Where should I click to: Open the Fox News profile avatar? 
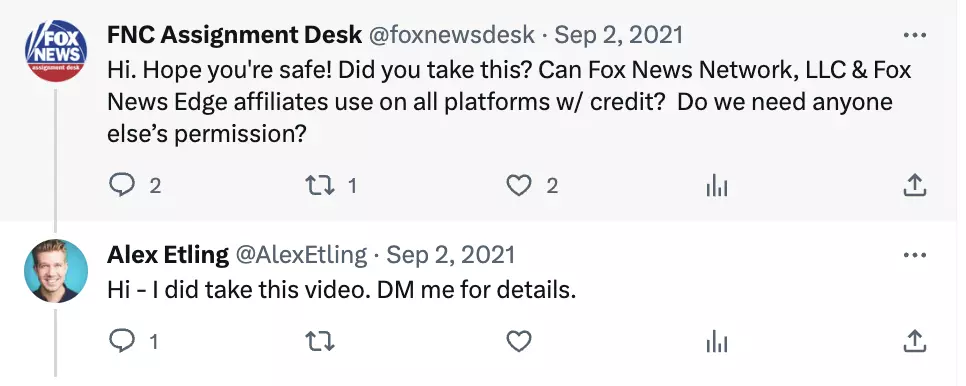coord(55,50)
